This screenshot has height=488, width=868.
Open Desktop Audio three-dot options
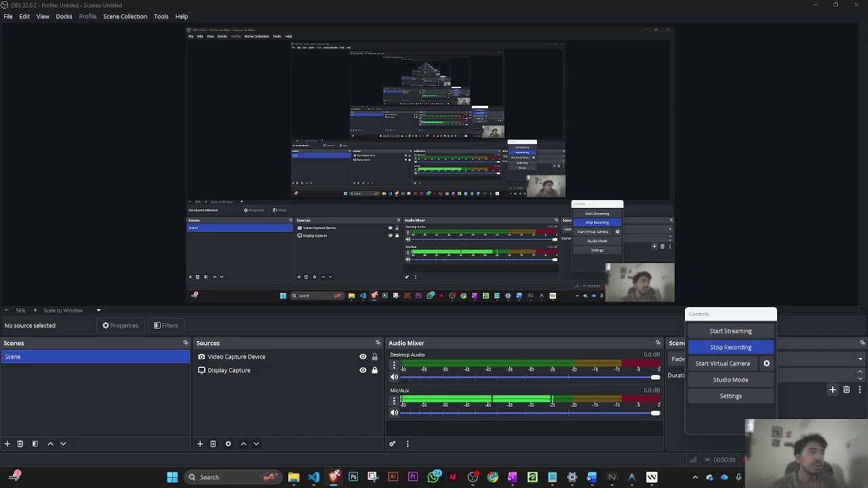click(394, 365)
